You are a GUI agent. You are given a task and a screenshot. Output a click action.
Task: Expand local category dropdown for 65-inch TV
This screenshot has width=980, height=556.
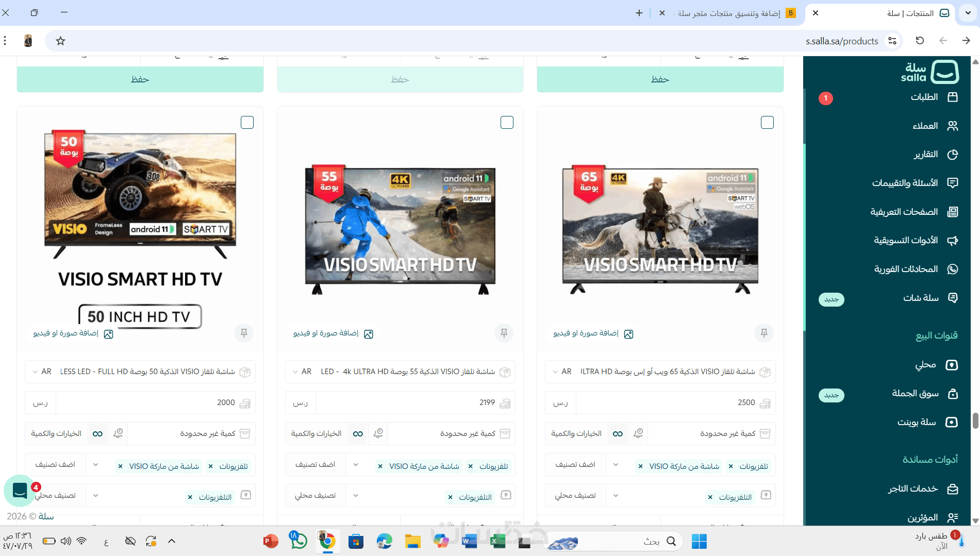pos(616,495)
